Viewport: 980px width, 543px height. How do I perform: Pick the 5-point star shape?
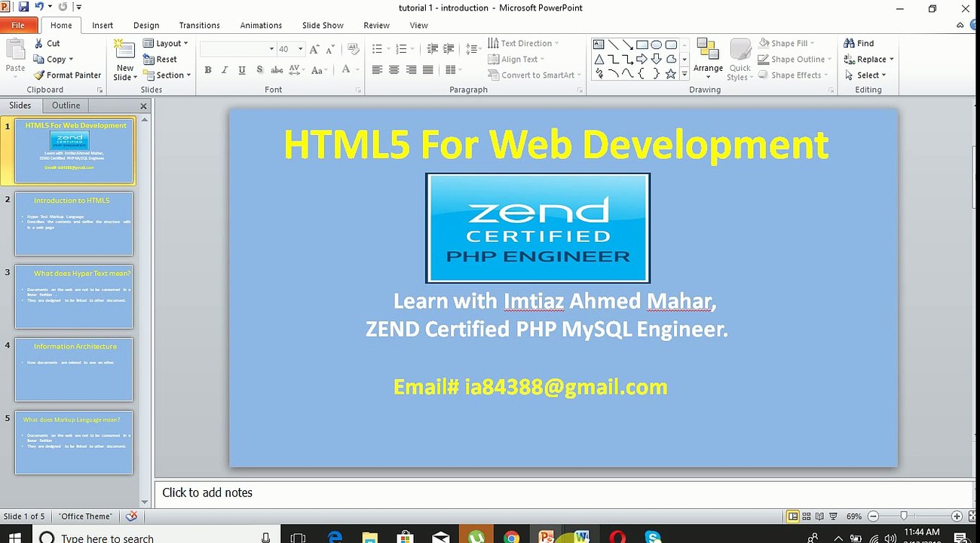pyautogui.click(x=671, y=74)
